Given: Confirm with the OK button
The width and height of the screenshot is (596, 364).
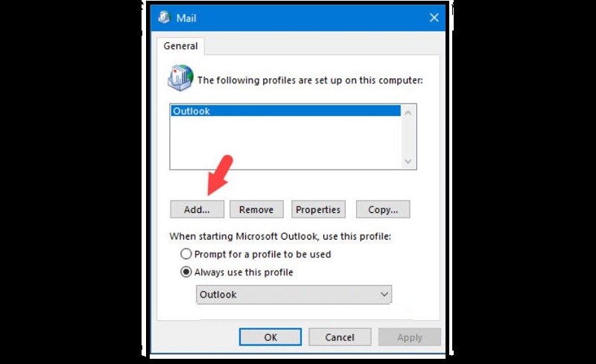Looking at the screenshot, I should pos(270,337).
